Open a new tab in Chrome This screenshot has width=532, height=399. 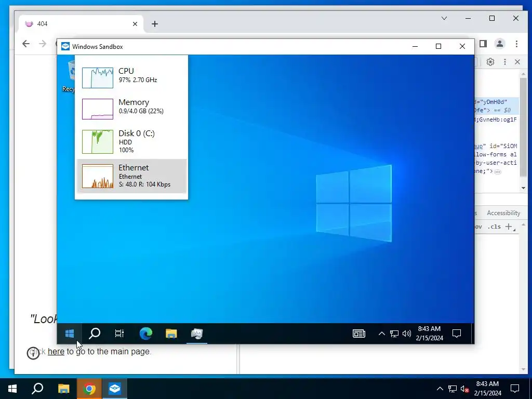pyautogui.click(x=155, y=24)
